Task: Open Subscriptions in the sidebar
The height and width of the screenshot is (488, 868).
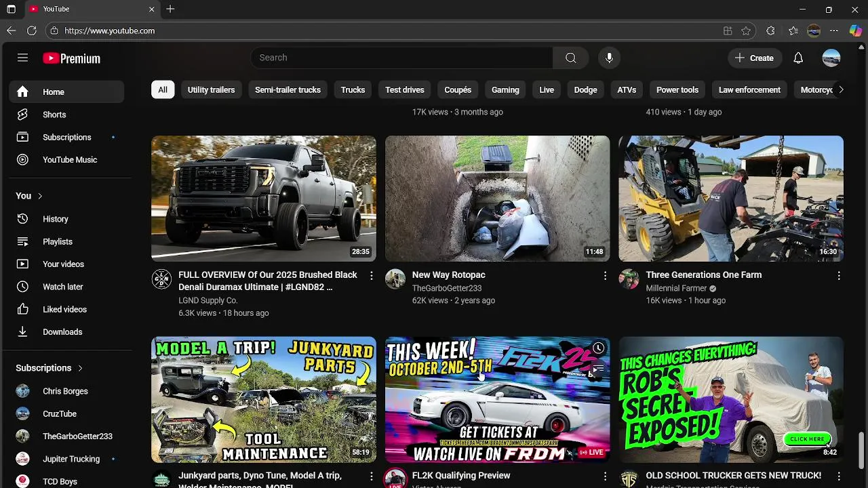Action: (66, 137)
